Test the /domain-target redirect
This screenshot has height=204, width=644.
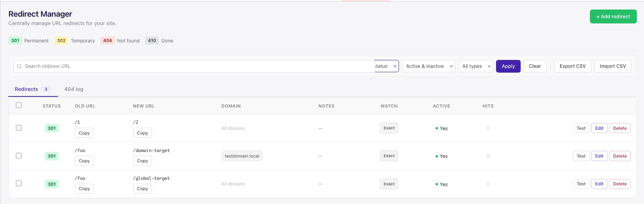coord(581,156)
